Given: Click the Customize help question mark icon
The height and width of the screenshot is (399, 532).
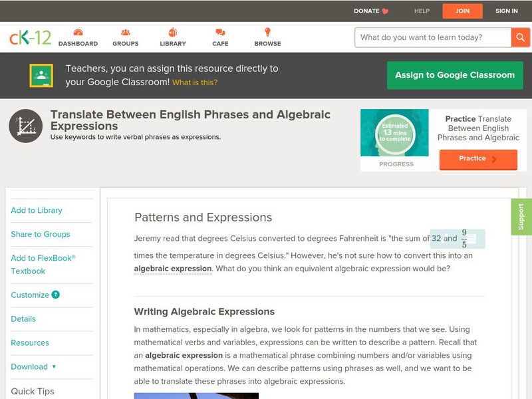Looking at the screenshot, I should click(56, 295).
